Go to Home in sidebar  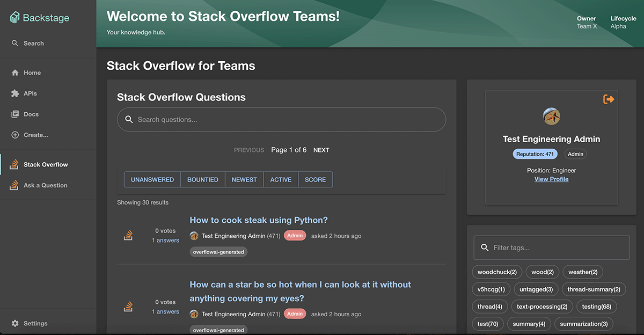32,73
